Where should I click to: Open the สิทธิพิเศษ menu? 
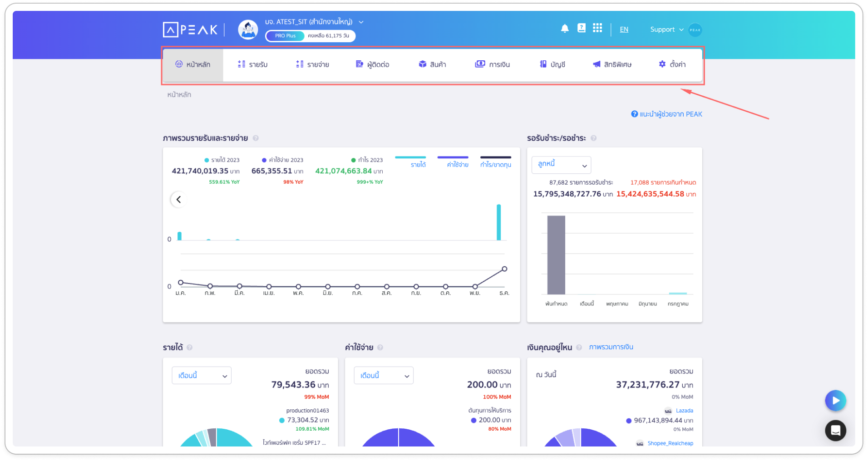coord(612,64)
